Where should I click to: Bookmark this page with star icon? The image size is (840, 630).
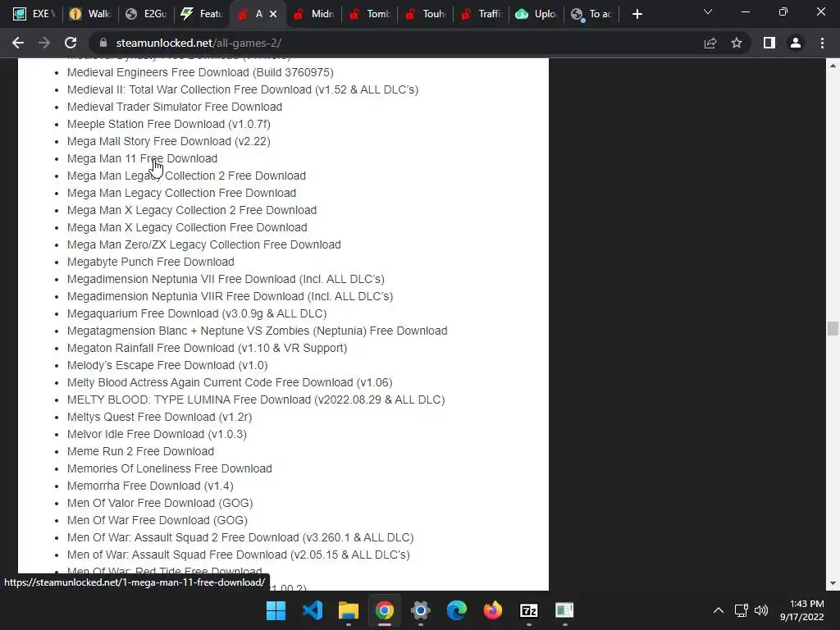pos(737,43)
